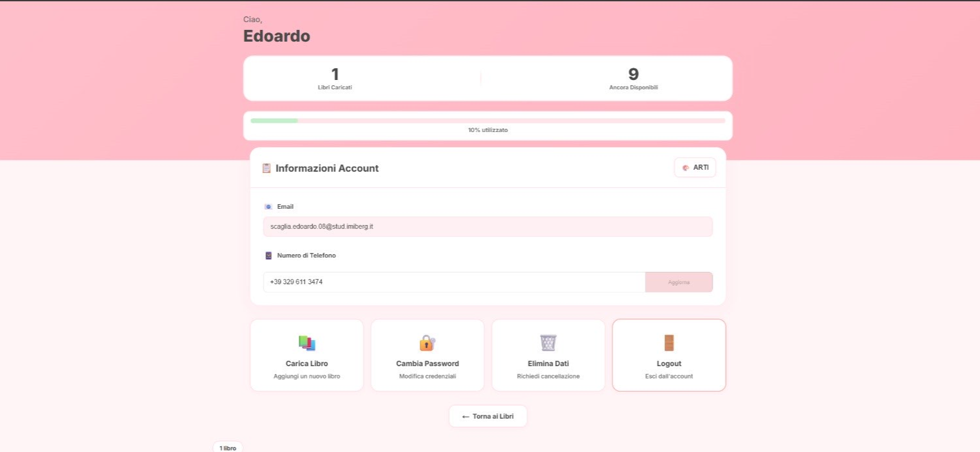Click the books icon on Carica Libro
This screenshot has height=452, width=980.
(x=306, y=343)
